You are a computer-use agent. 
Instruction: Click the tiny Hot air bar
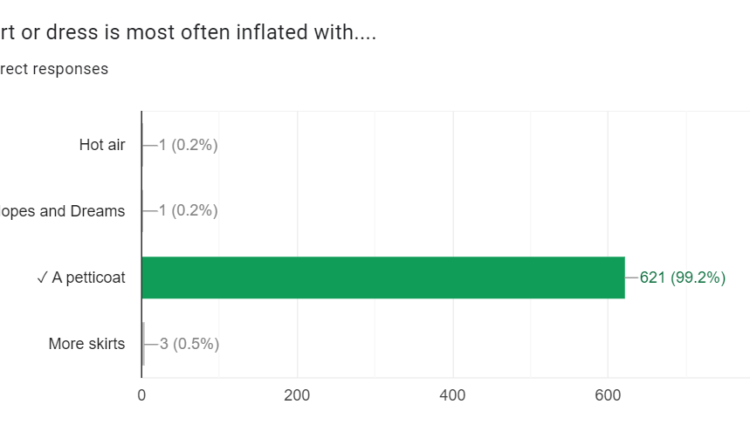click(142, 145)
